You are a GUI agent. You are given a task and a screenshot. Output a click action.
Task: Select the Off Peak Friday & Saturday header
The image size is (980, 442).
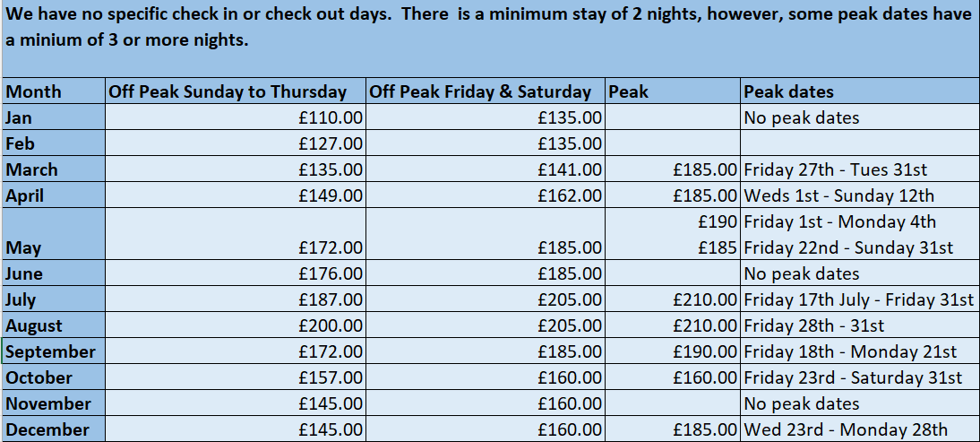click(x=486, y=91)
